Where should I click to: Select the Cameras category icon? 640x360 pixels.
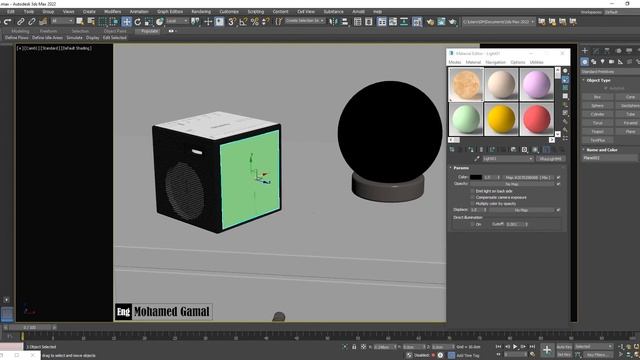[x=611, y=62]
